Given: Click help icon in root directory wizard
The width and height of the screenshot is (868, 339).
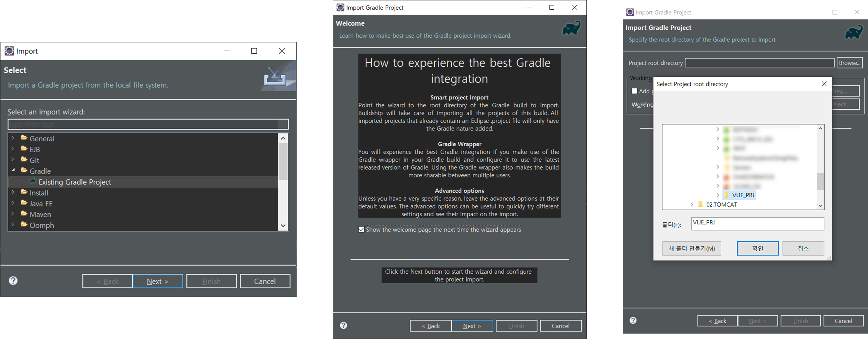Looking at the screenshot, I should pos(633,320).
